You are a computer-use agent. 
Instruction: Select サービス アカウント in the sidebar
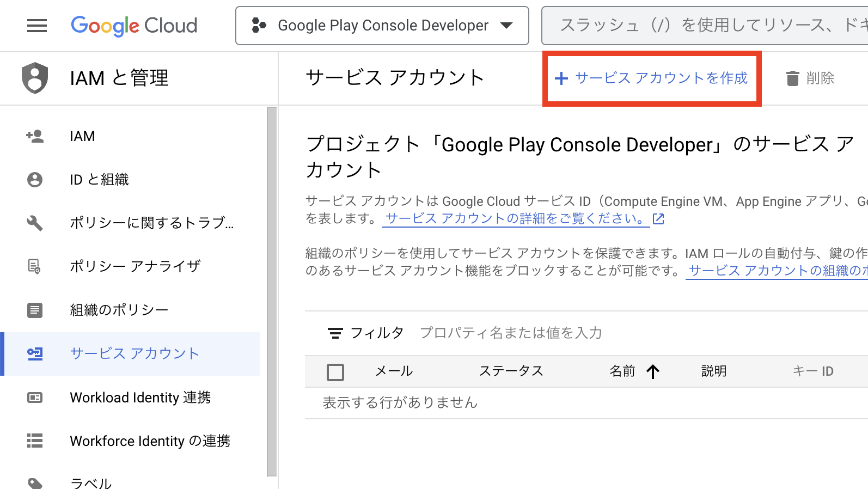(x=130, y=353)
